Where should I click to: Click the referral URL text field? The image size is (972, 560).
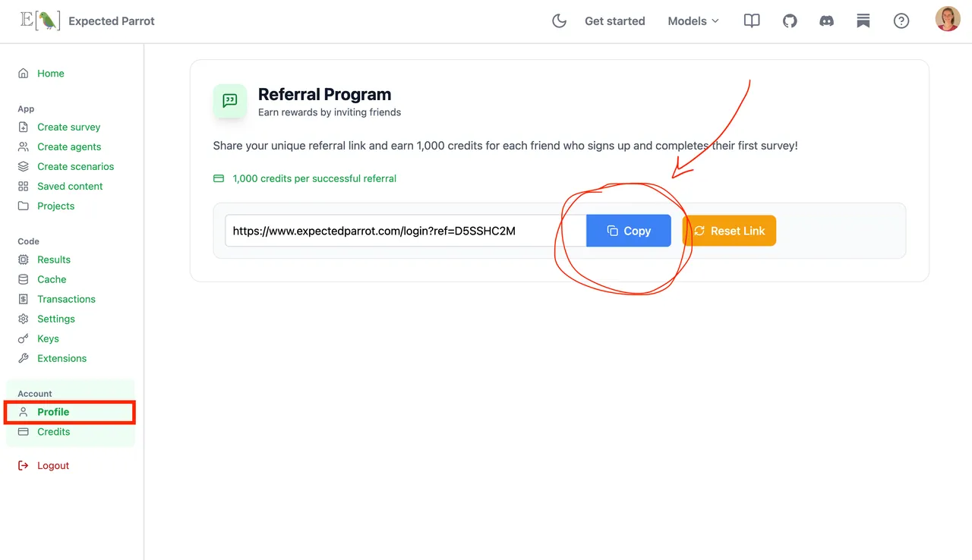coord(406,231)
